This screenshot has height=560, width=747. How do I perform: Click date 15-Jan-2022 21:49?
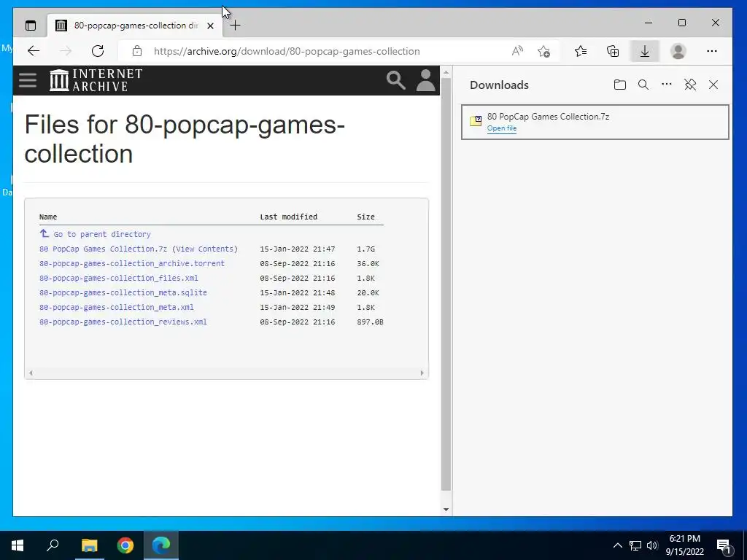[298, 307]
